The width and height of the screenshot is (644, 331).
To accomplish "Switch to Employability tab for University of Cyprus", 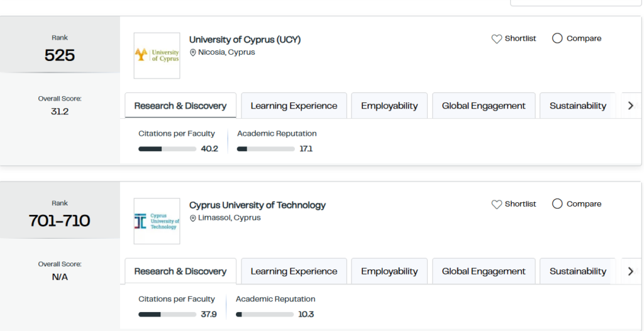I will [389, 106].
